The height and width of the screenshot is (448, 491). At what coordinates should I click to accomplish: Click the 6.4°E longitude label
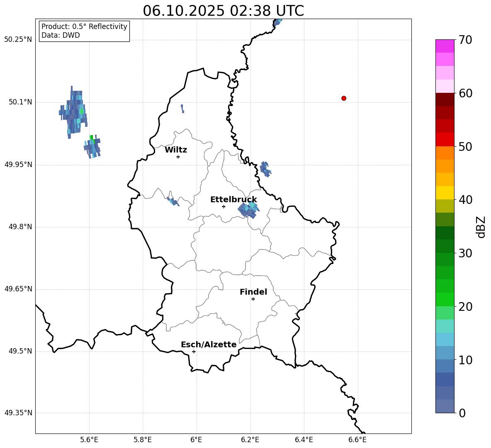pos(304,440)
